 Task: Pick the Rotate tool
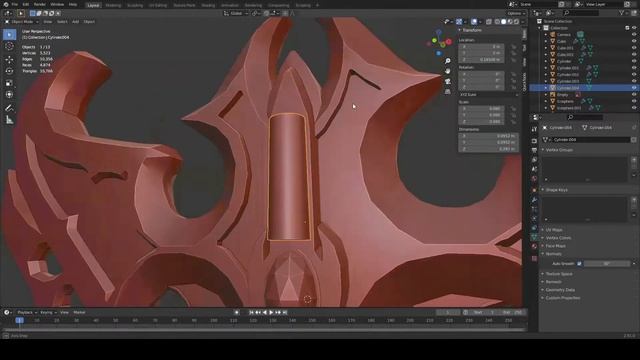pos(9,71)
